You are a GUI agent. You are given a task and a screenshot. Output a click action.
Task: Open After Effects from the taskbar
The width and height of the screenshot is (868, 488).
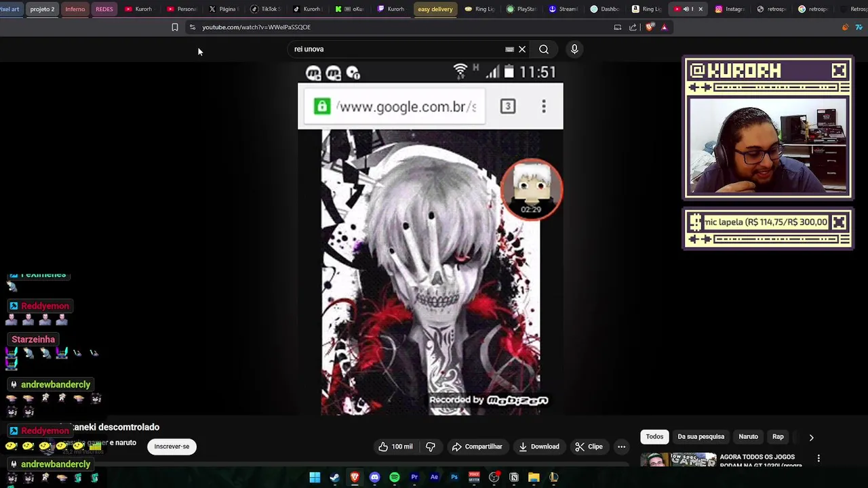[x=434, y=477]
